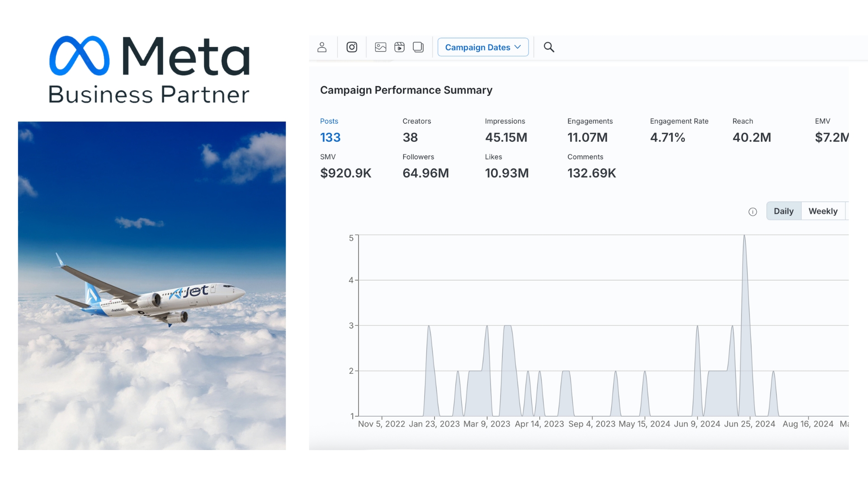This screenshot has height=488, width=868.
Task: Switch chart to Daily view
Action: (x=783, y=211)
